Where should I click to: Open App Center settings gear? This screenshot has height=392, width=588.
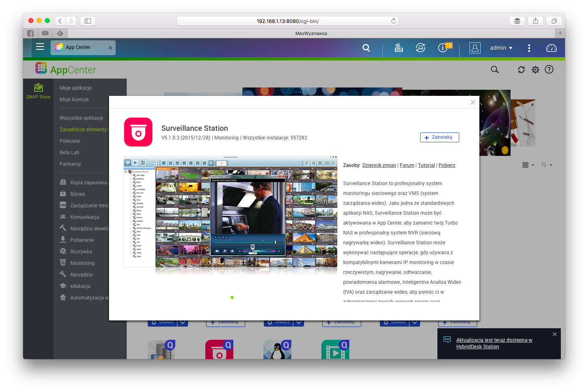coord(535,70)
